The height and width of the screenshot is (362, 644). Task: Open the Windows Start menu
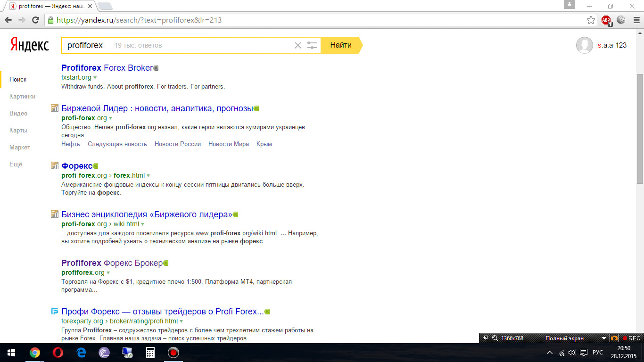[11, 353]
